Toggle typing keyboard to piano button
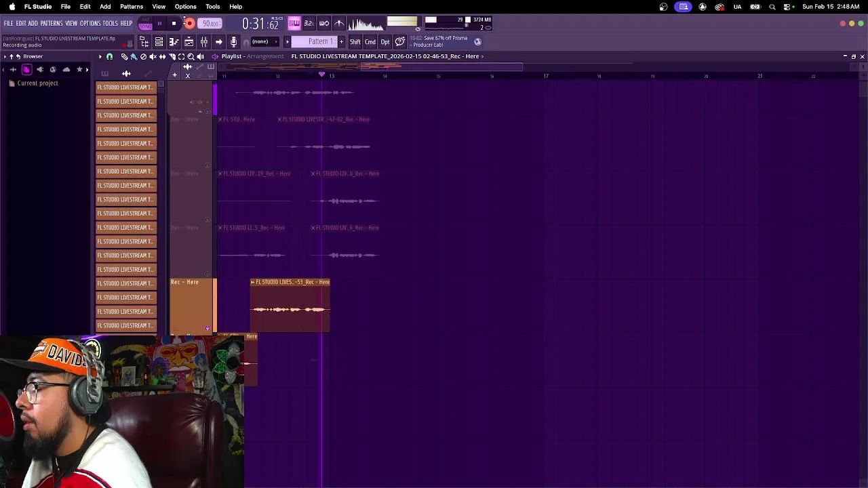Viewport: 868px width, 488px height. coord(294,24)
